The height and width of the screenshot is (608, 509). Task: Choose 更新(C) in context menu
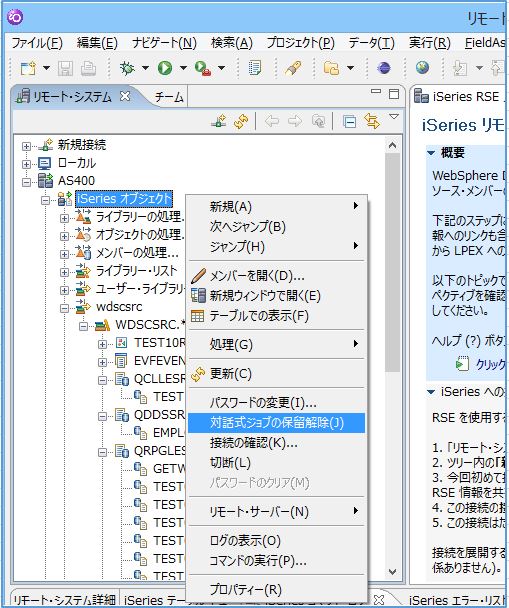tap(276, 374)
